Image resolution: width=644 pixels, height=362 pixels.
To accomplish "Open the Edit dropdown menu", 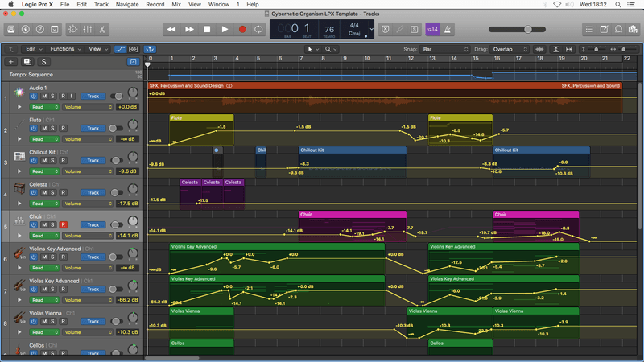I will click(34, 49).
